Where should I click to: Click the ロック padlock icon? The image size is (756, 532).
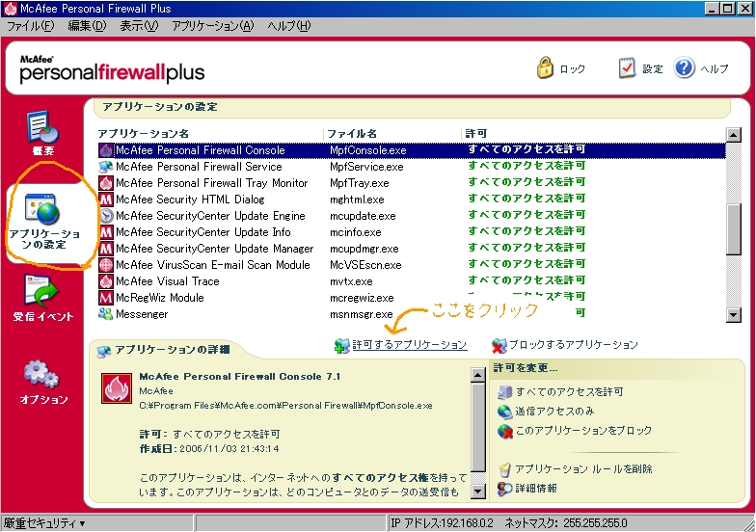point(546,68)
